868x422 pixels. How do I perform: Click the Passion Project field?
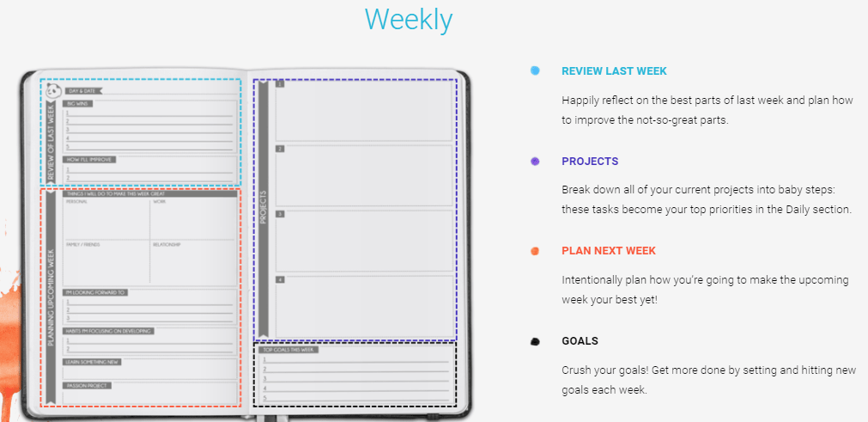click(149, 393)
